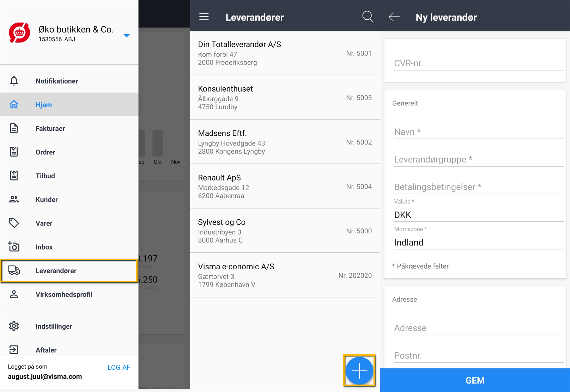This screenshot has width=570, height=392.
Task: Select Leverandører in the side menu
Action: coord(56,271)
